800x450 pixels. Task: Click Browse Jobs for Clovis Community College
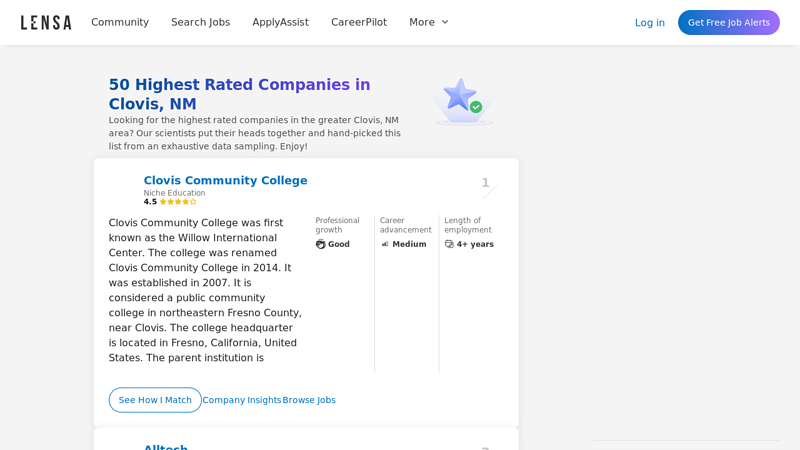pos(309,400)
